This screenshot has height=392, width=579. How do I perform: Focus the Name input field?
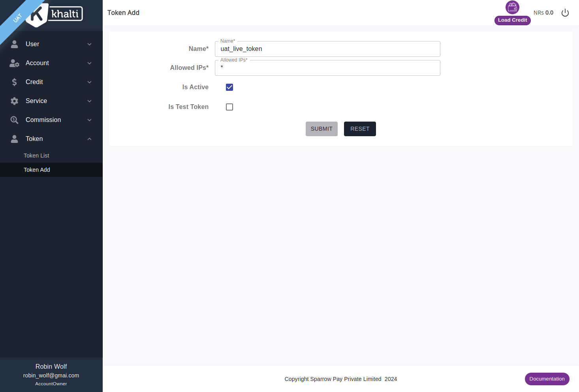(x=327, y=49)
